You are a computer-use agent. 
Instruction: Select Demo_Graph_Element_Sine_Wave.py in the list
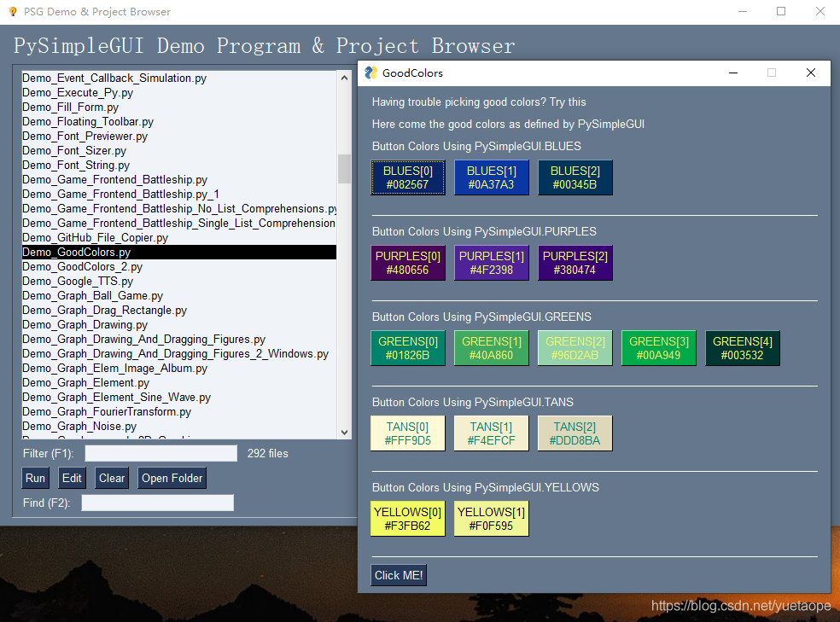coord(179,397)
